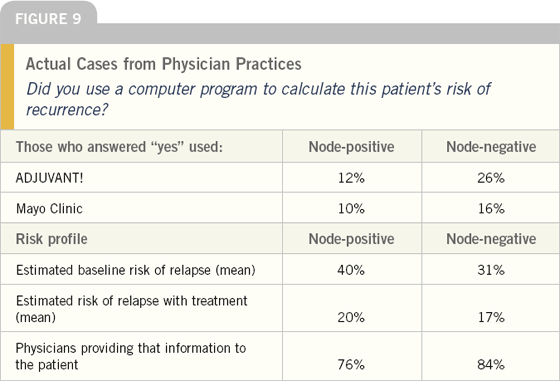Click the 20% risk with treatment cell
Image resolution: width=560 pixels, height=381 pixels.
pos(351,317)
